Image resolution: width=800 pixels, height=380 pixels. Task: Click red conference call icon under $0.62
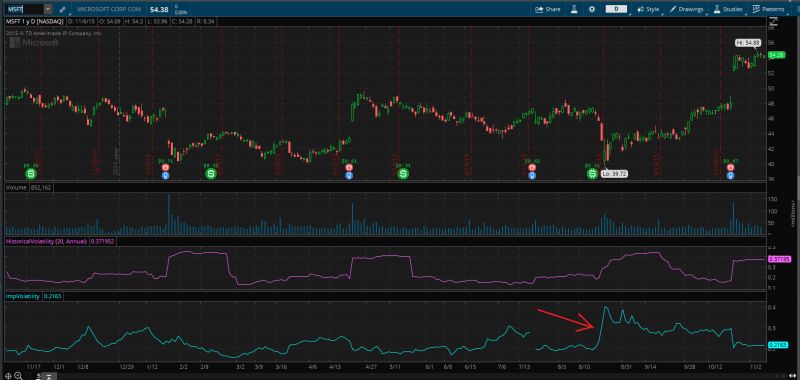point(532,167)
